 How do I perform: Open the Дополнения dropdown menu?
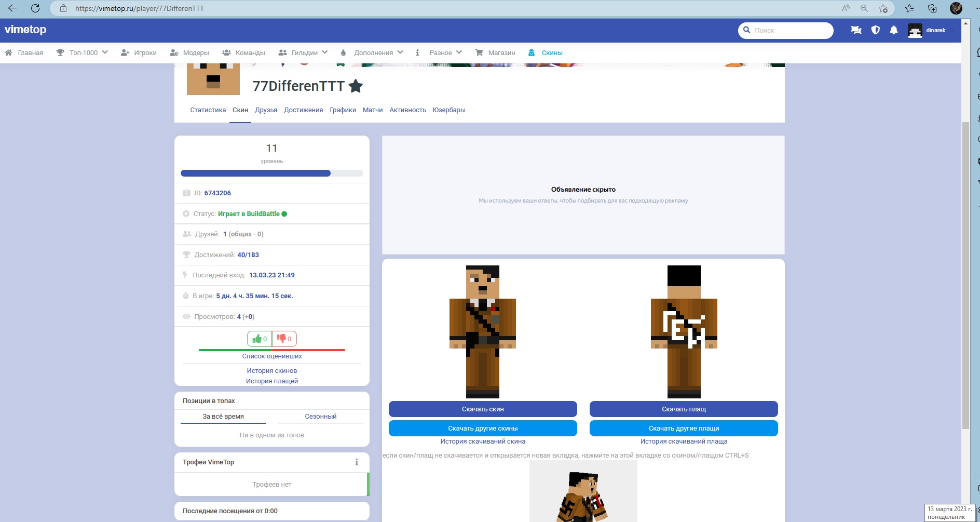(x=372, y=52)
